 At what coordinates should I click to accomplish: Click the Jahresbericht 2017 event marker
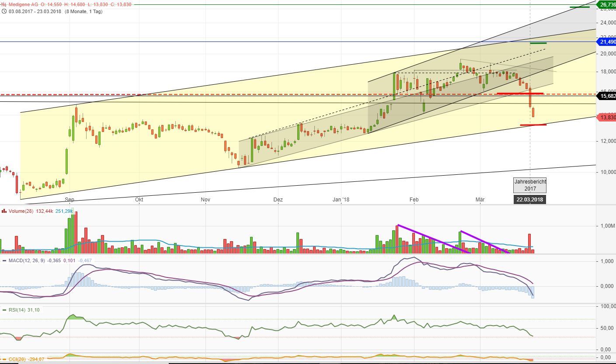coord(529,185)
